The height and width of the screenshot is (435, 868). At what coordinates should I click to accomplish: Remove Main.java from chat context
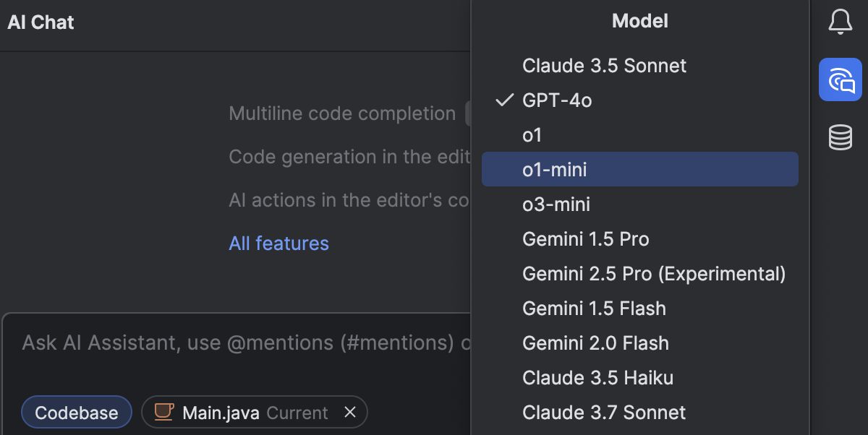[350, 412]
